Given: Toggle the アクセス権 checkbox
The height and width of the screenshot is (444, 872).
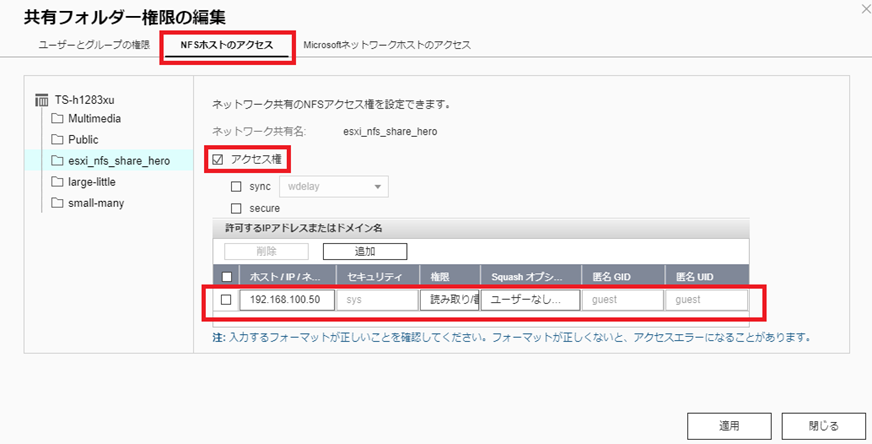Looking at the screenshot, I should (x=217, y=159).
